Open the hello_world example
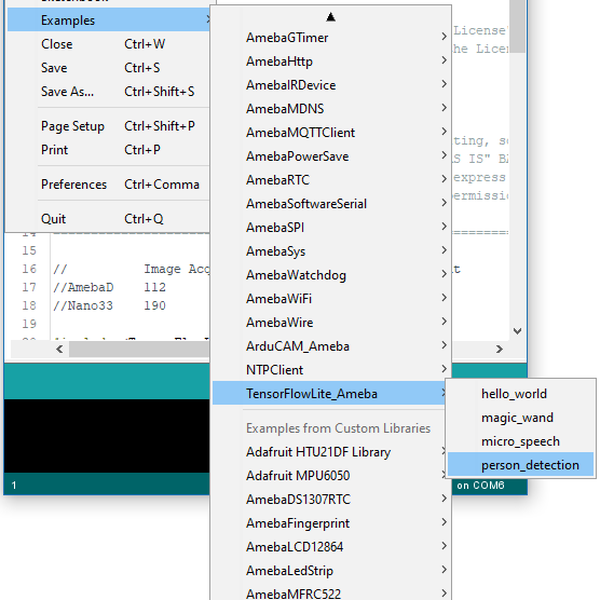 pos(514,394)
